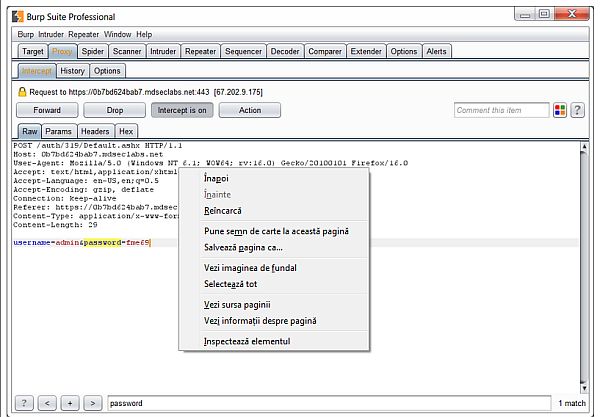The image size is (600, 417).
Task: Click the request editor scroll down arrow
Action: click(x=584, y=388)
